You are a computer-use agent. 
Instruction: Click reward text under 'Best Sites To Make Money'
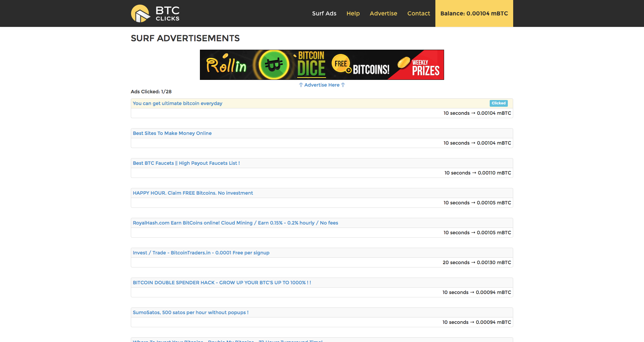tap(477, 143)
